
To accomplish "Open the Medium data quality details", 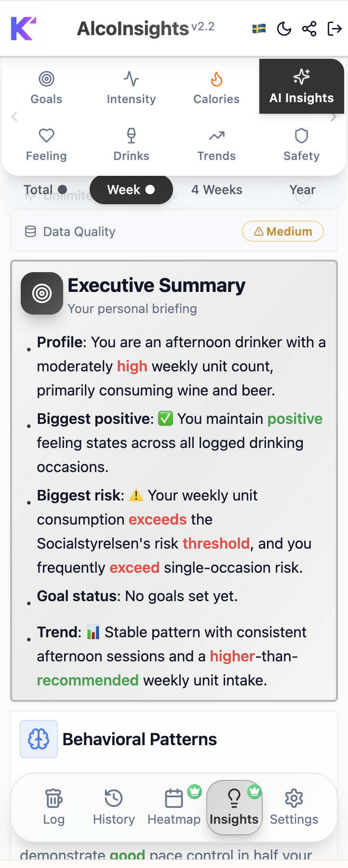I will 282,231.
